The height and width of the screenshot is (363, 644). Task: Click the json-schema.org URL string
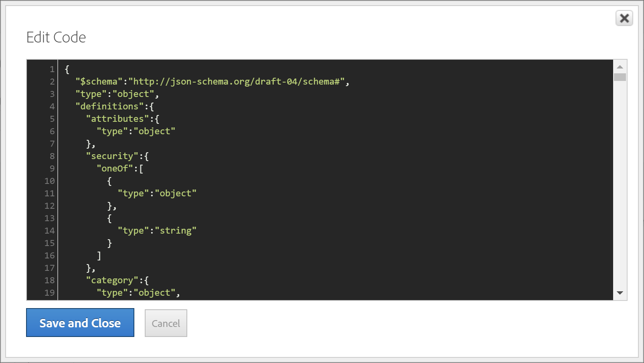[237, 82]
